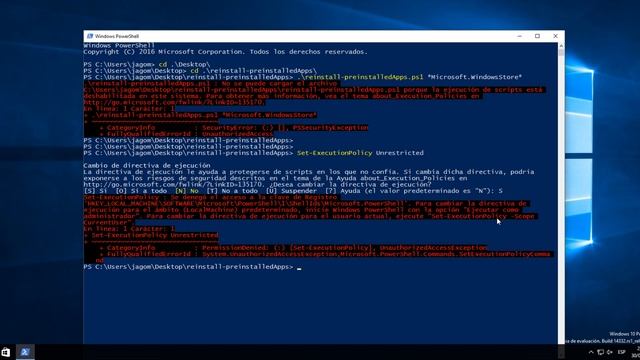Image resolution: width=640 pixels, height=360 pixels.
Task: Click the 'La directiva de ejecución le ayuda' line
Action: 309,172
